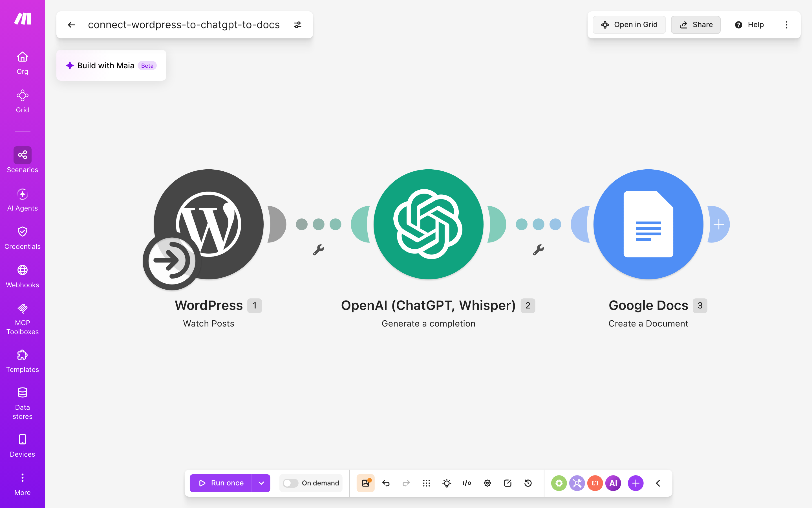Screen dimensions: 812x508
Task: Open filter wrench between OpenAI and Google Docs
Action: point(538,250)
